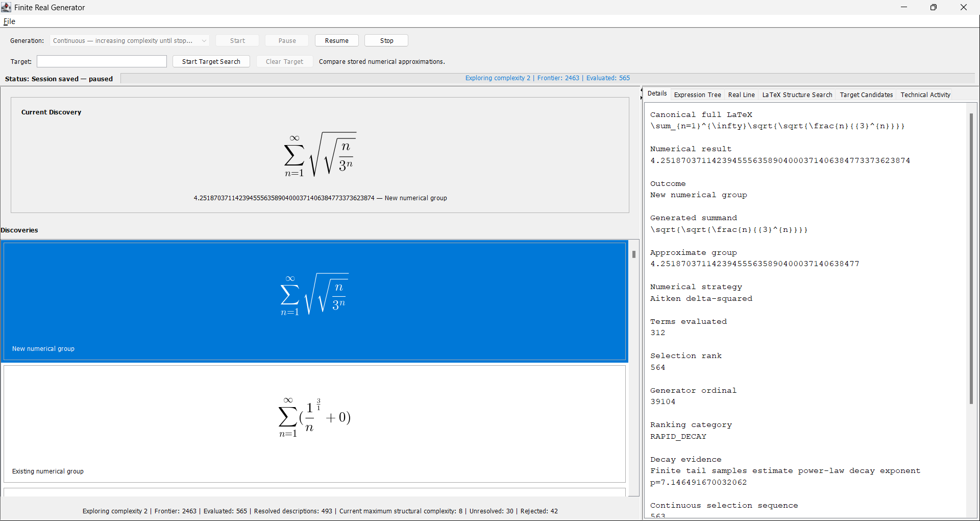Select the existing numerical group discovery item
The height and width of the screenshot is (521, 980).
[314, 423]
